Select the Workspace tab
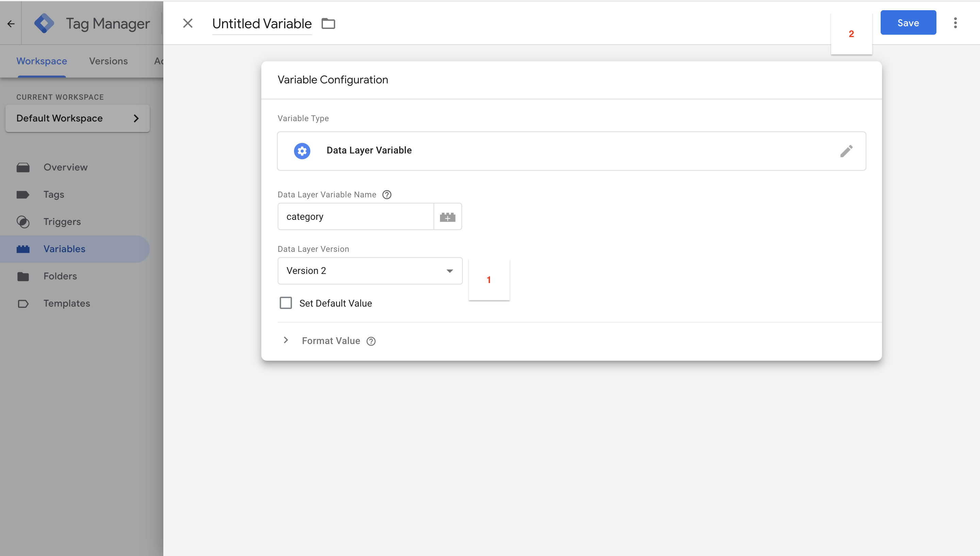980x556 pixels. [x=42, y=61]
